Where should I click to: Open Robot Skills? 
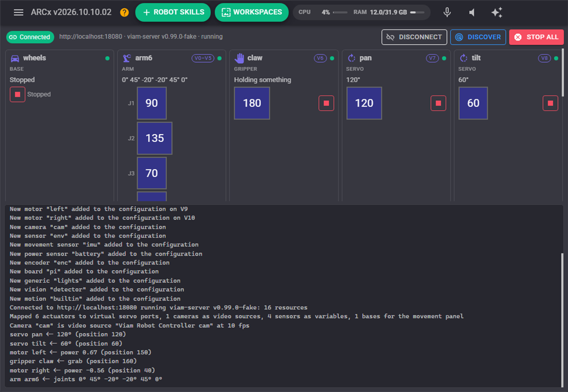click(173, 12)
